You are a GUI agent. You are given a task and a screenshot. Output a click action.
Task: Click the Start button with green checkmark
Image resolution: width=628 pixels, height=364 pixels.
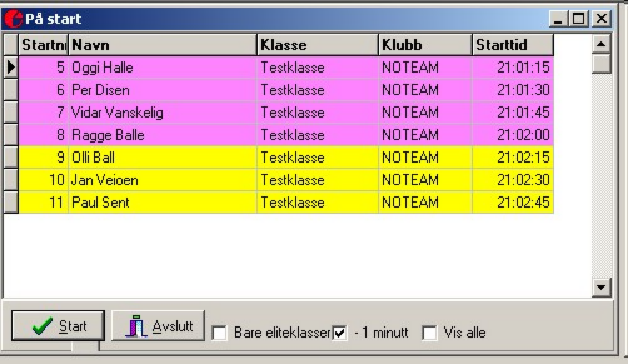pos(58,326)
